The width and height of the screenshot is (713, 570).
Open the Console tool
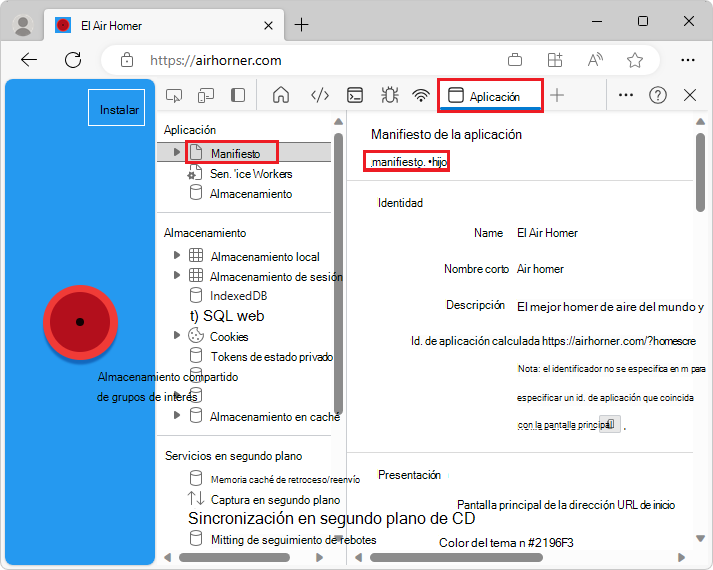point(355,95)
